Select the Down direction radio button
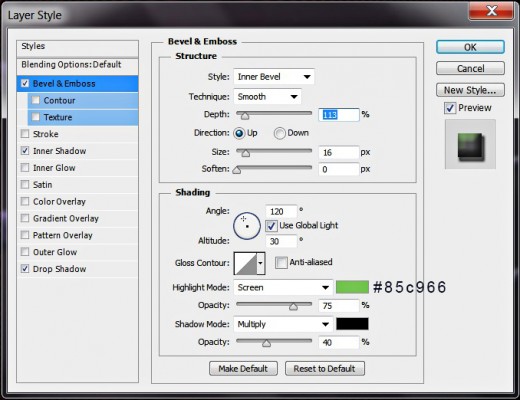Screen dimensions: 520x400 coord(280,133)
